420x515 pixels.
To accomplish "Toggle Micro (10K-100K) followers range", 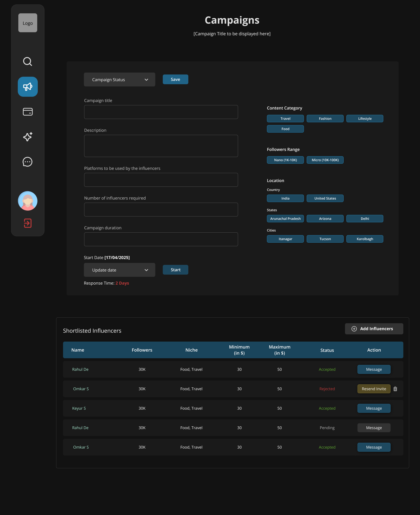I will coord(325,160).
